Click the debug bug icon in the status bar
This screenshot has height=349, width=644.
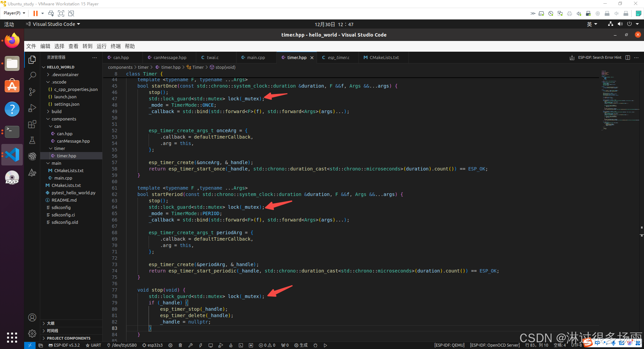(x=315, y=345)
